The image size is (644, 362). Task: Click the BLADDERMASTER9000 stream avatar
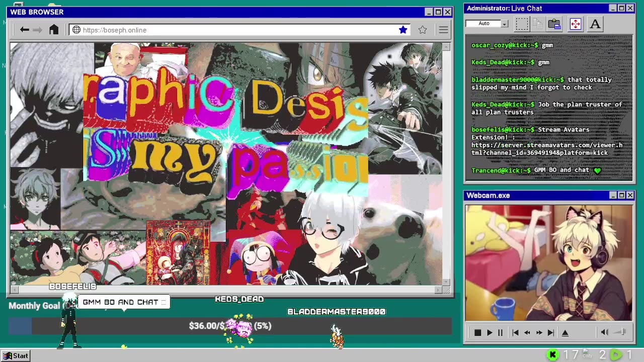(x=337, y=336)
